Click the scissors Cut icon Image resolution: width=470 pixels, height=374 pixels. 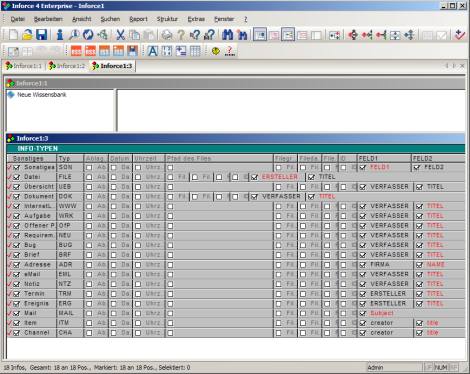tap(120, 35)
